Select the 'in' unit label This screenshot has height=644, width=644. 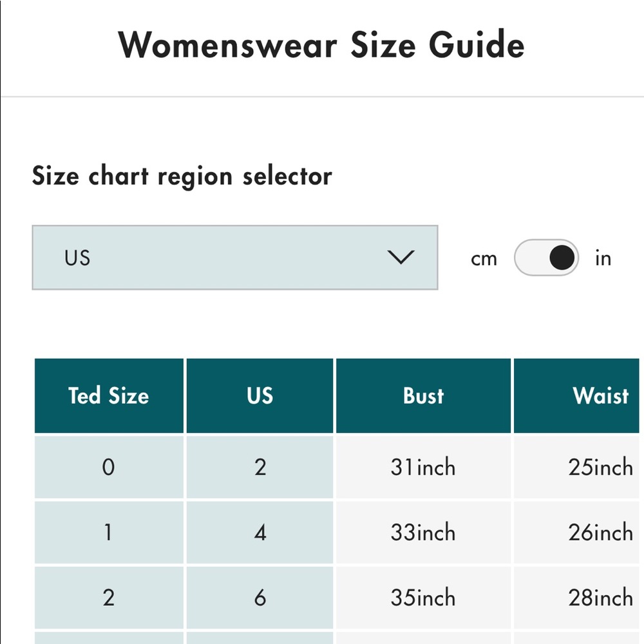click(603, 259)
